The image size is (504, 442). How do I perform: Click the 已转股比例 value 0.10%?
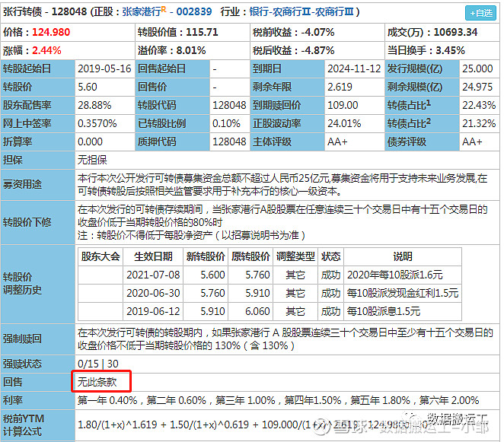click(226, 124)
